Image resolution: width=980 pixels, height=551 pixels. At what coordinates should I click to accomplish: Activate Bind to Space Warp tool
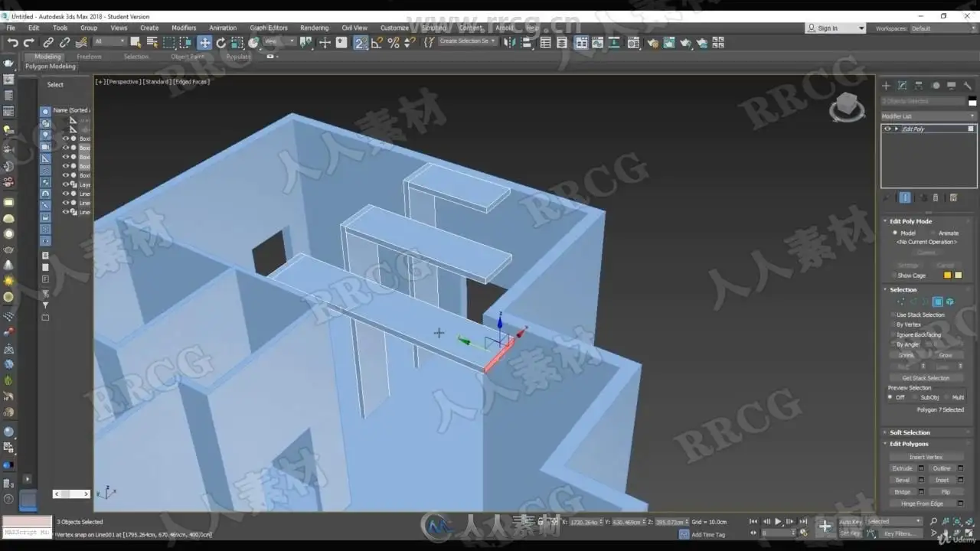[81, 43]
